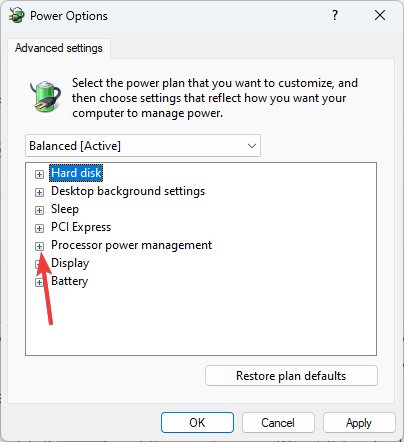Click the Apply button

point(359,423)
